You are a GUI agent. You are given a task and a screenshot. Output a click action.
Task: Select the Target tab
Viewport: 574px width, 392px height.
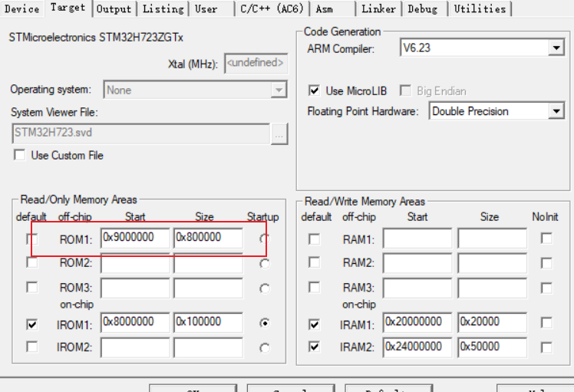coord(68,8)
